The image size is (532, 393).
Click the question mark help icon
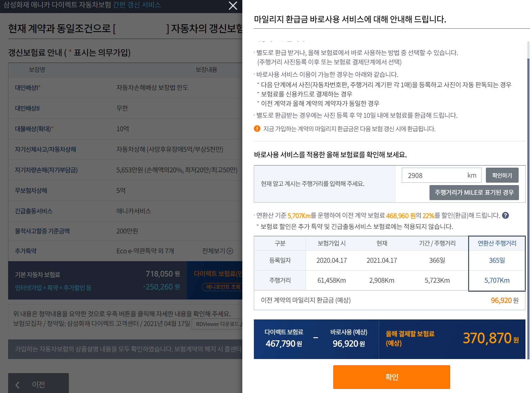point(506,215)
